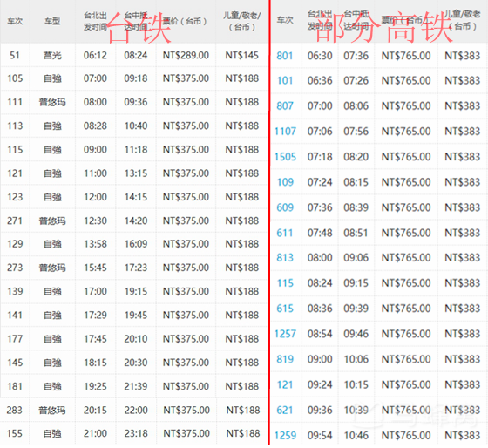
Task: Click train number 145 cell
Action: [x=15, y=363]
